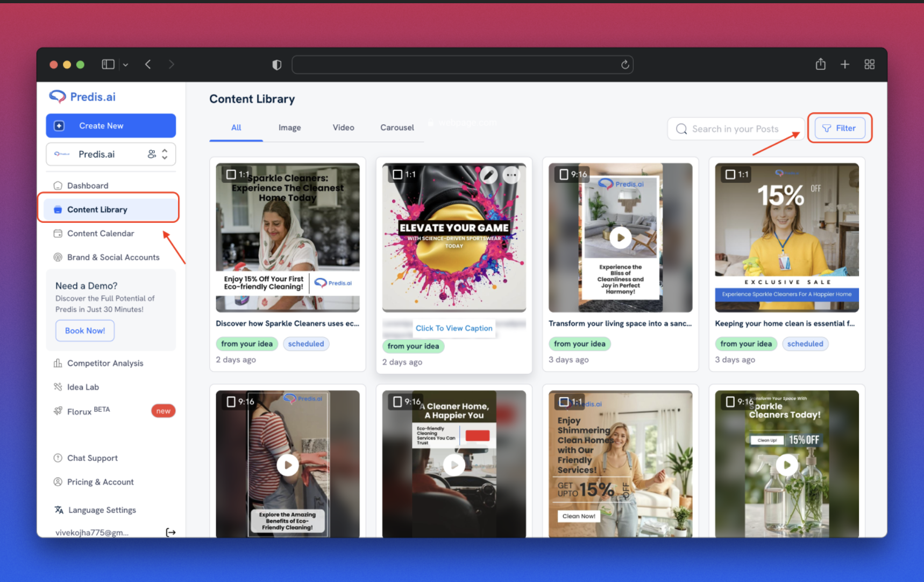Screen dimensions: 924x582
Task: Open the Predis.ai brand switcher dropdown
Action: tap(111, 154)
